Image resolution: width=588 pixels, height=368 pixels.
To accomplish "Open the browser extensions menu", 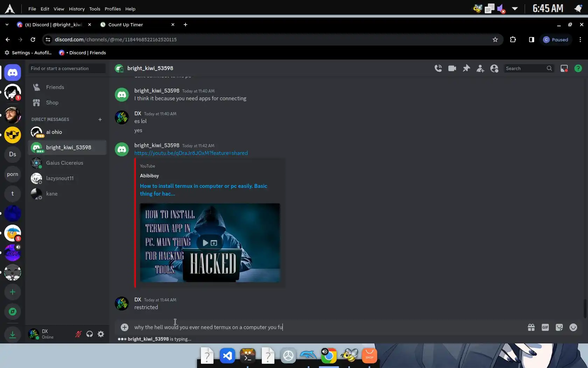I will [x=513, y=40].
